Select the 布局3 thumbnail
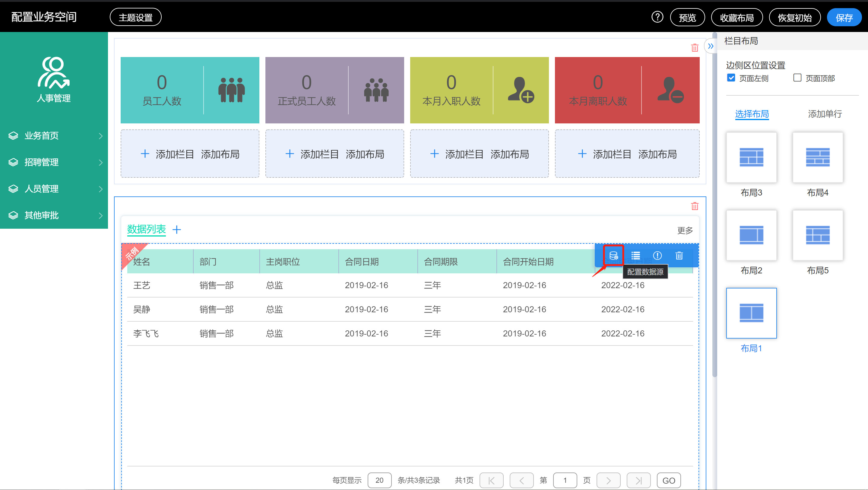Viewport: 868px width, 490px height. tap(751, 157)
